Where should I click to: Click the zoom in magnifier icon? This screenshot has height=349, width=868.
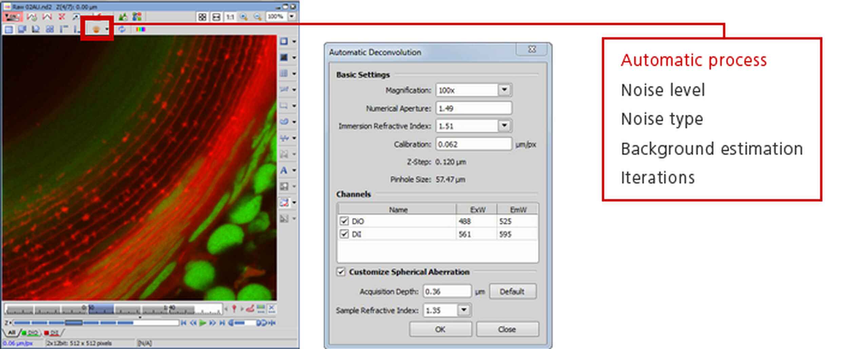tap(243, 17)
